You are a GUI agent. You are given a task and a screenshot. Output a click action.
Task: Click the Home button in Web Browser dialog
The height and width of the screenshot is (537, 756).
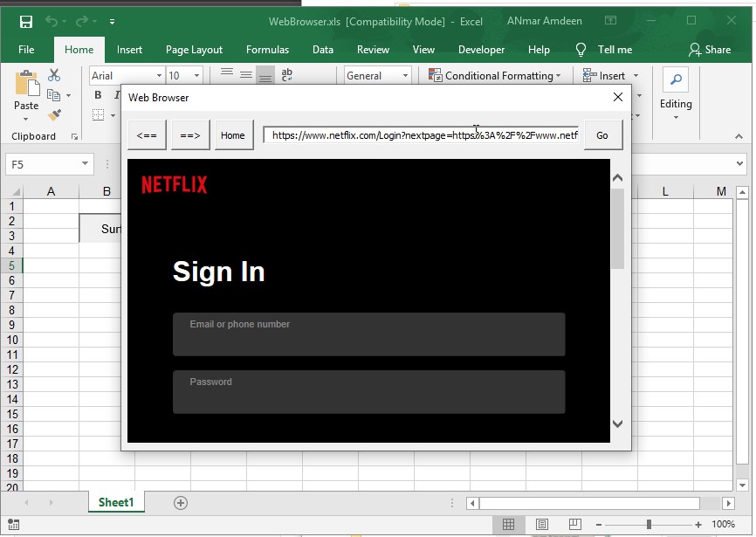[x=233, y=135]
